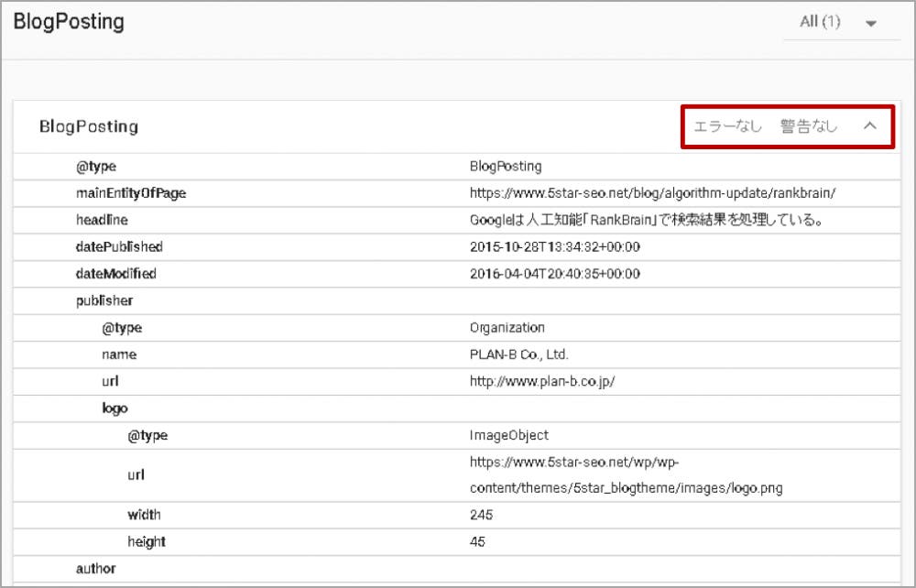
Task: Select the logo property row
Action: (114, 408)
